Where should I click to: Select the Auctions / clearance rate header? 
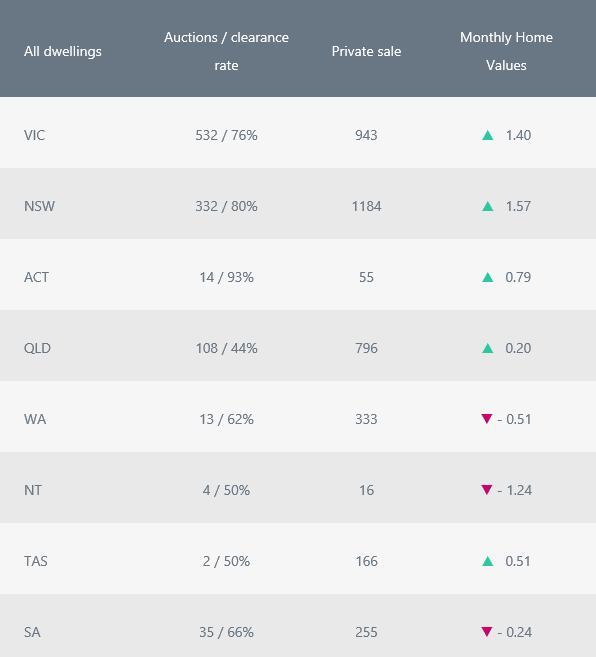click(226, 51)
